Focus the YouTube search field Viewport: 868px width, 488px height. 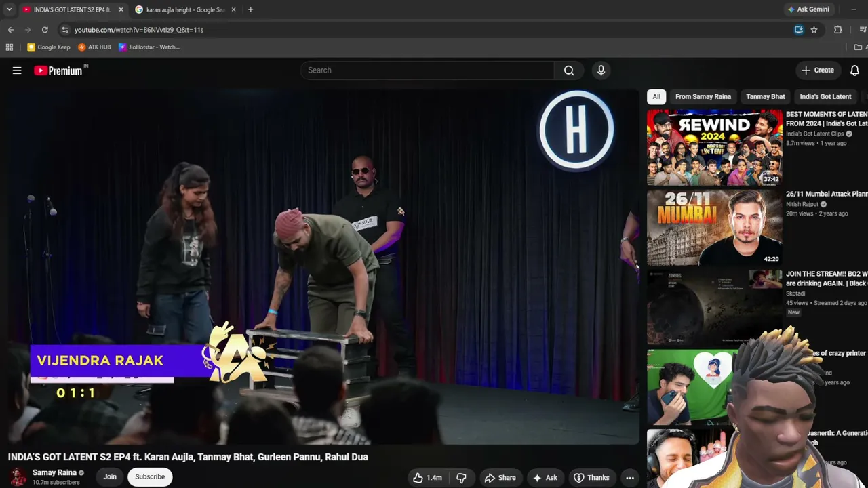coord(427,70)
